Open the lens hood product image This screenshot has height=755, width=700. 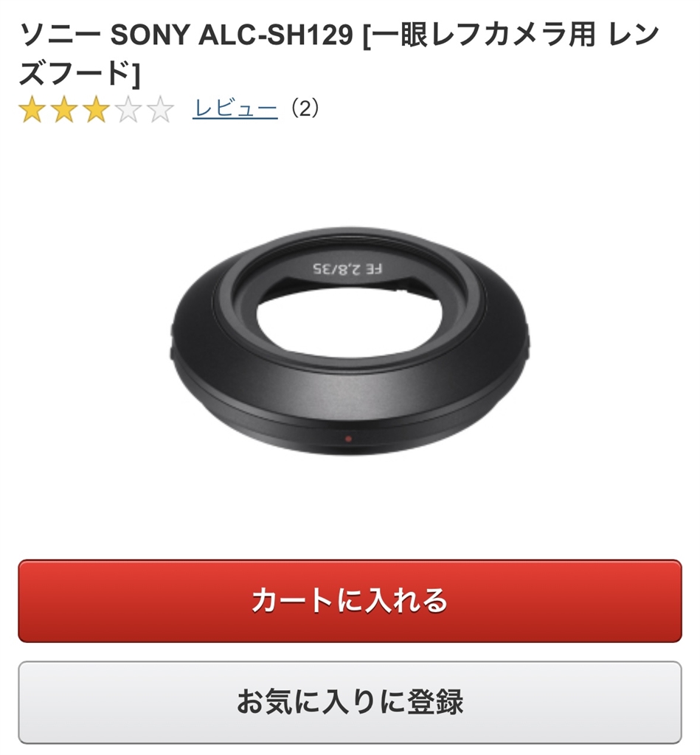tap(350, 341)
